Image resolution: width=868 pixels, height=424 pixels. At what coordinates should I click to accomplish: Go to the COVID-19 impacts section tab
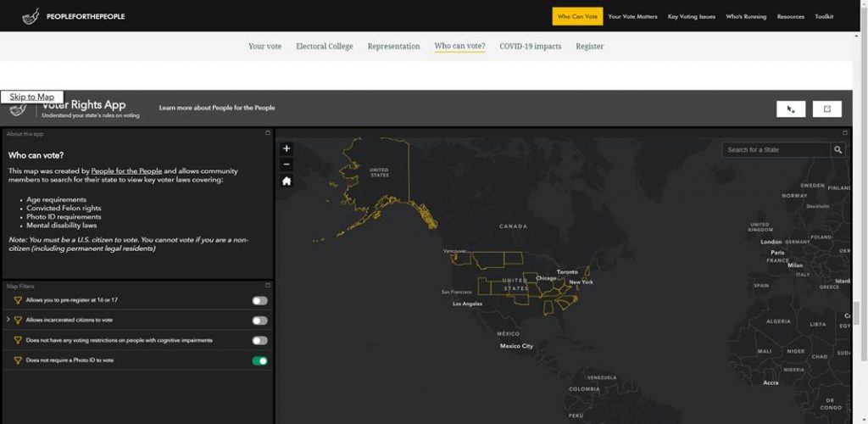coord(531,47)
